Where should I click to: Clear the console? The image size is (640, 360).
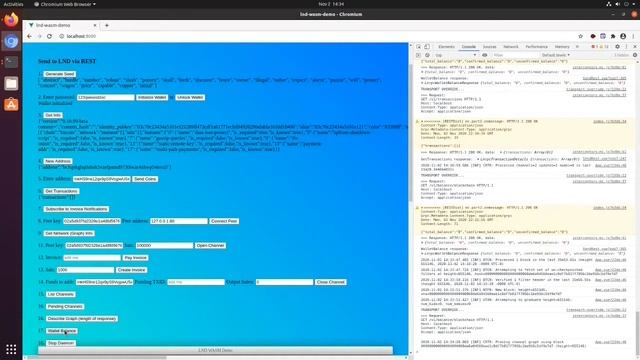(427, 55)
